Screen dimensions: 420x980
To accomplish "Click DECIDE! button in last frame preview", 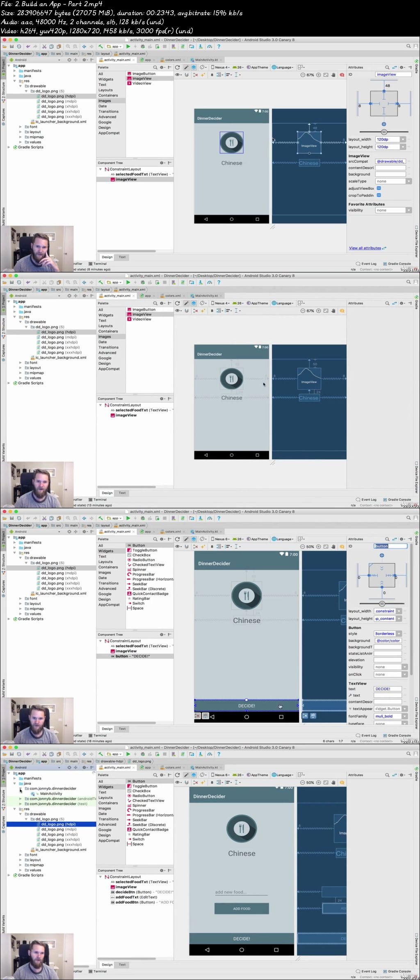I will click(242, 939).
